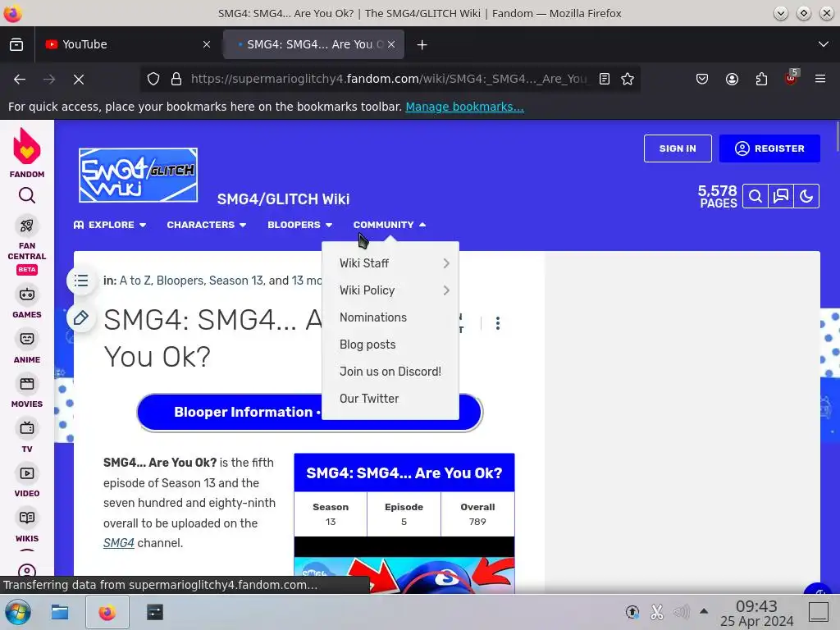Open the wiki Discuss speech-bubble icon
This screenshot has height=630, width=840.
pyautogui.click(x=781, y=196)
